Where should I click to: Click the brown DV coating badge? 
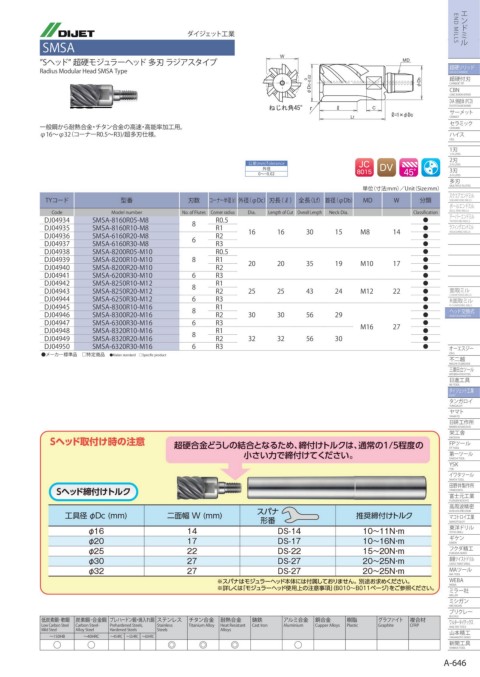tap(386, 167)
